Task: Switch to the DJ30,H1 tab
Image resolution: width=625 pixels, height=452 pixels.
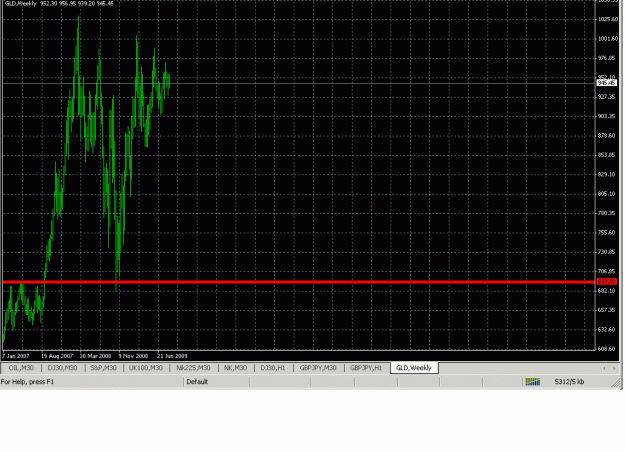Action: tap(273, 368)
